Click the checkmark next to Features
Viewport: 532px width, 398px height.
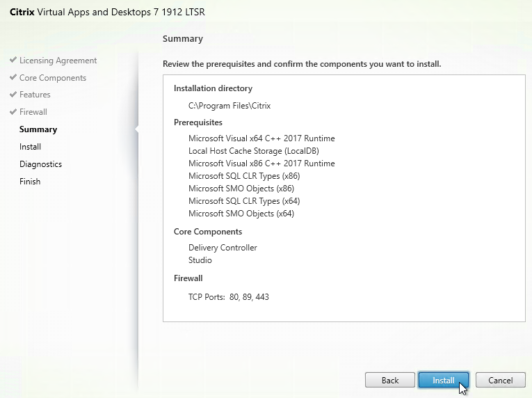(13, 95)
